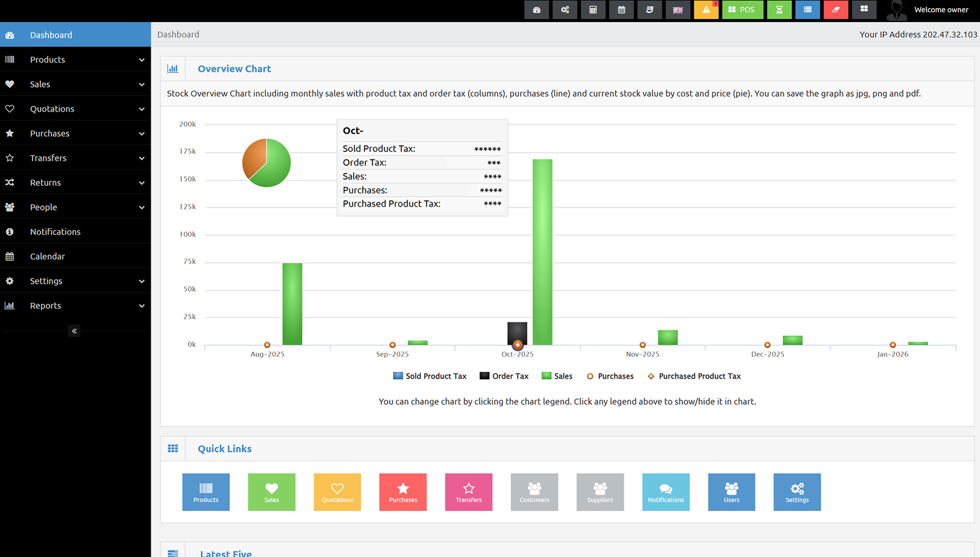Click the red eraser icon
The width and height of the screenshot is (980, 557).
coord(835,10)
